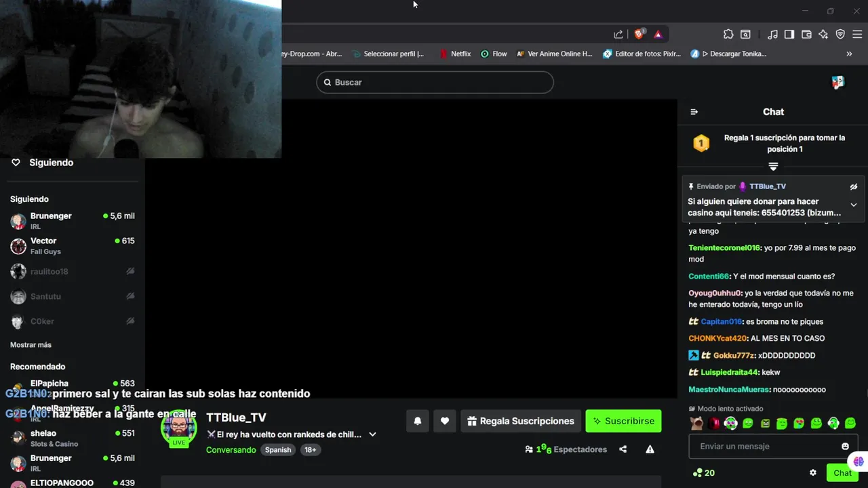Hide the pinned message eye icon
This screenshot has height=488, width=868.
pos(854,186)
